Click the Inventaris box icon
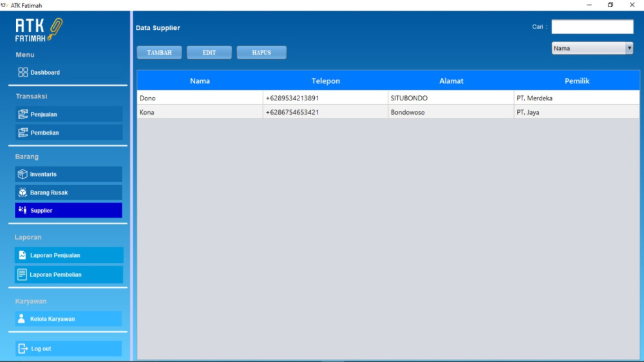644x362 pixels. point(23,174)
